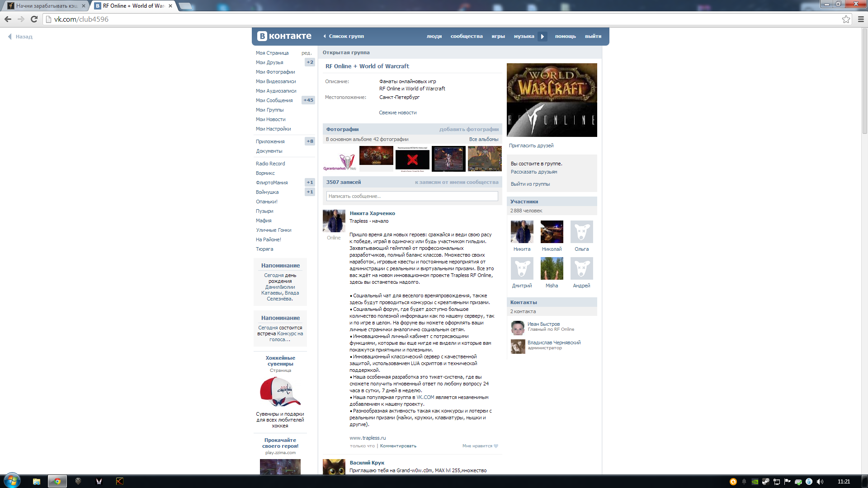Image resolution: width=868 pixels, height=488 pixels.
Task: Click 'Комментировать' under the post
Action: tap(398, 446)
